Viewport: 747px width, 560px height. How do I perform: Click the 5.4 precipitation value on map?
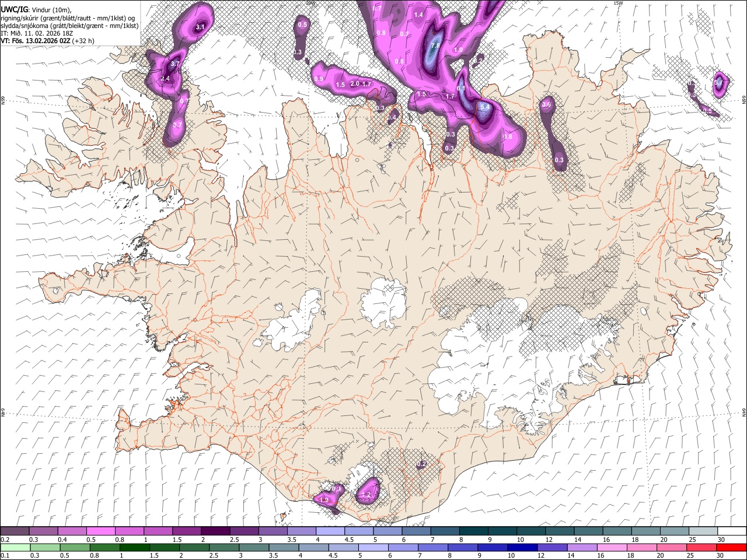click(484, 107)
